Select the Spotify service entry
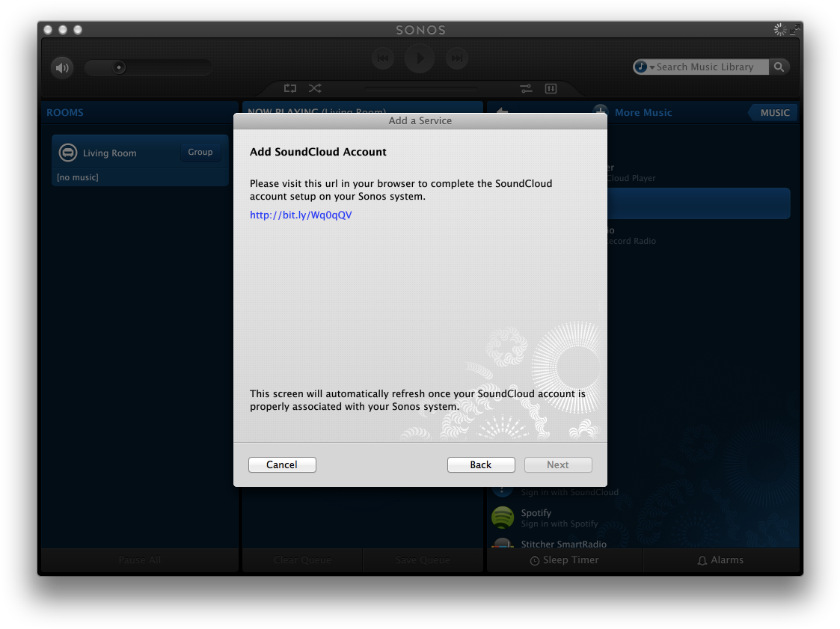840x629 pixels. 643,518
